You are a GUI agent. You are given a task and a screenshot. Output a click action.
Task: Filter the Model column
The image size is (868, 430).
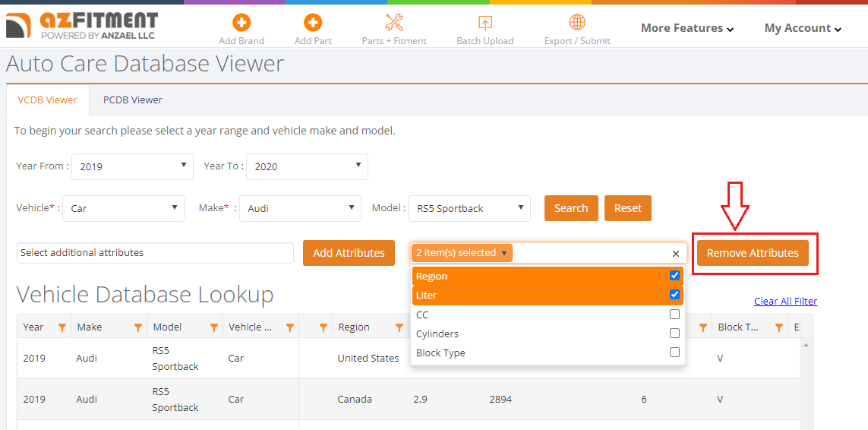click(214, 327)
